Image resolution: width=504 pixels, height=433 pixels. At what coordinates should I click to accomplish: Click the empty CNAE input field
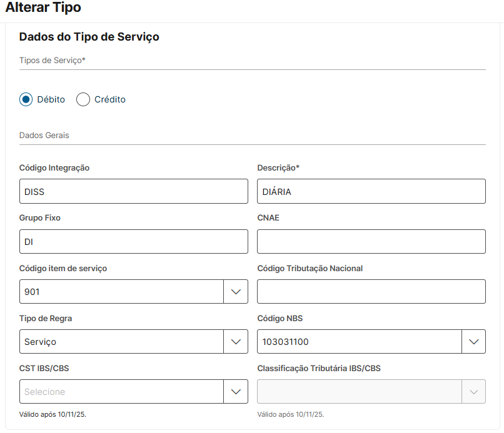(x=371, y=242)
